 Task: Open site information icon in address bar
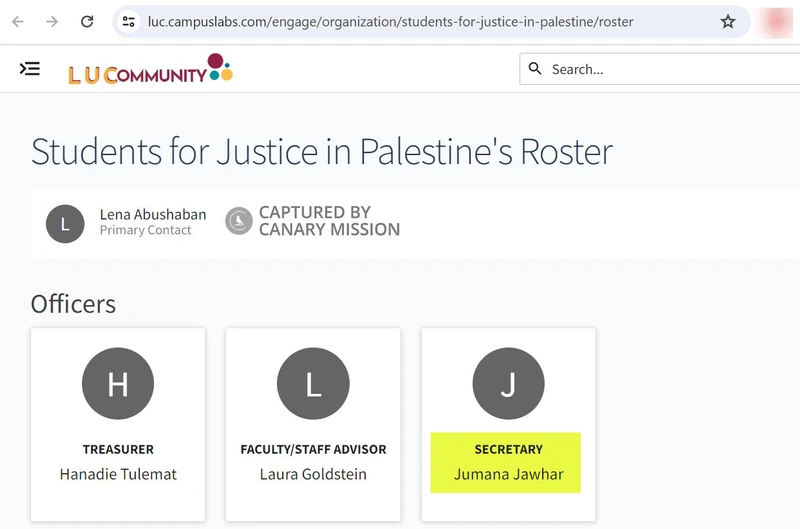[x=127, y=21]
